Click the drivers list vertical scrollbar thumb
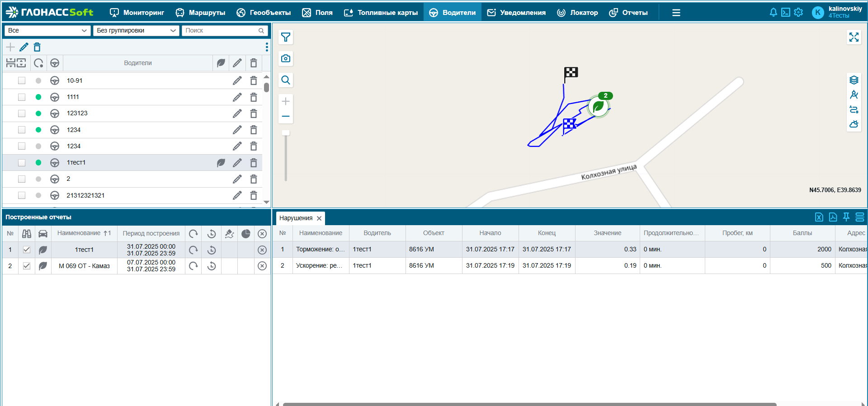868x406 pixels. click(x=266, y=87)
